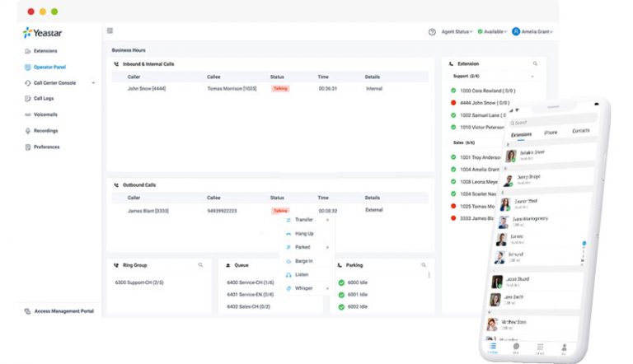633x364 pixels.
Task: Go to Voicemails in the sidebar
Action: click(x=45, y=114)
